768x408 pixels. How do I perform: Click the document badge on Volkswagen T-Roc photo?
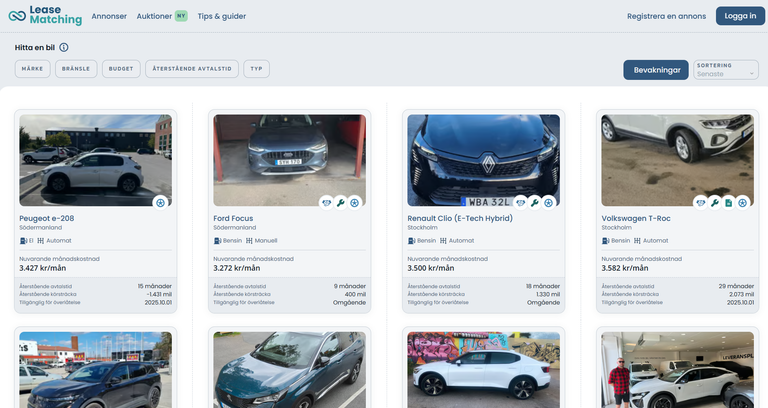[x=729, y=202]
